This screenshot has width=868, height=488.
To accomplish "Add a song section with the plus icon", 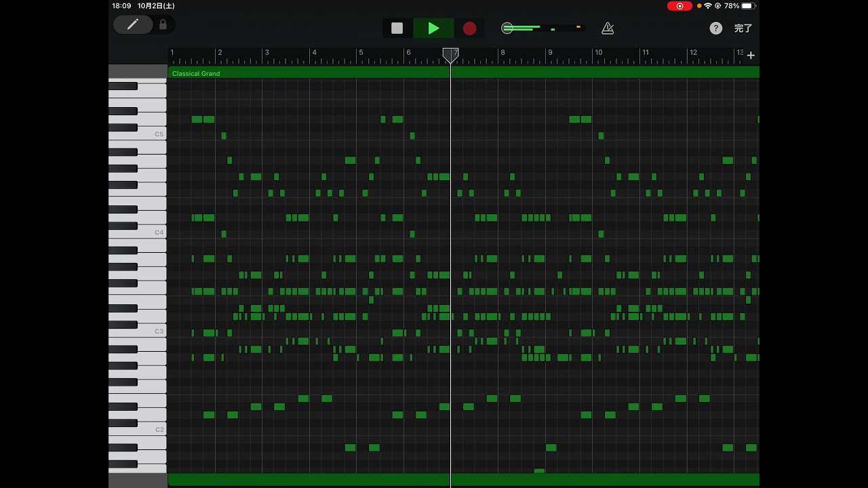I will [751, 56].
